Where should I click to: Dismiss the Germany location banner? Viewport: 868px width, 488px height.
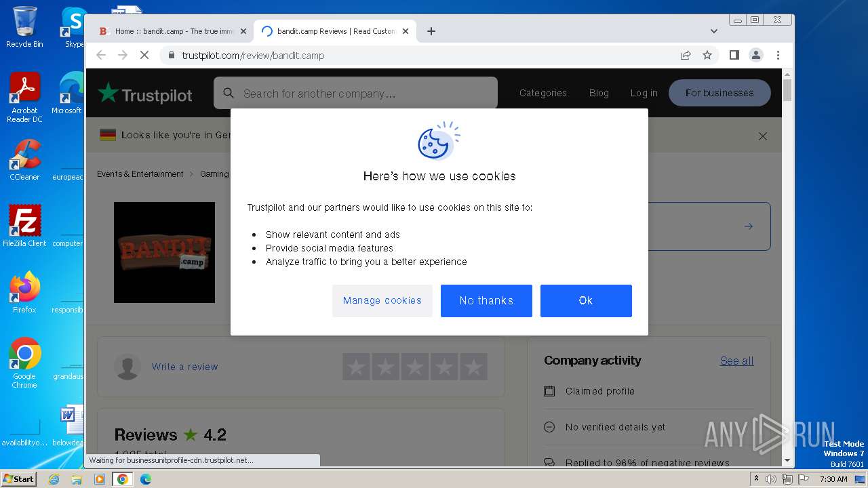pyautogui.click(x=763, y=136)
